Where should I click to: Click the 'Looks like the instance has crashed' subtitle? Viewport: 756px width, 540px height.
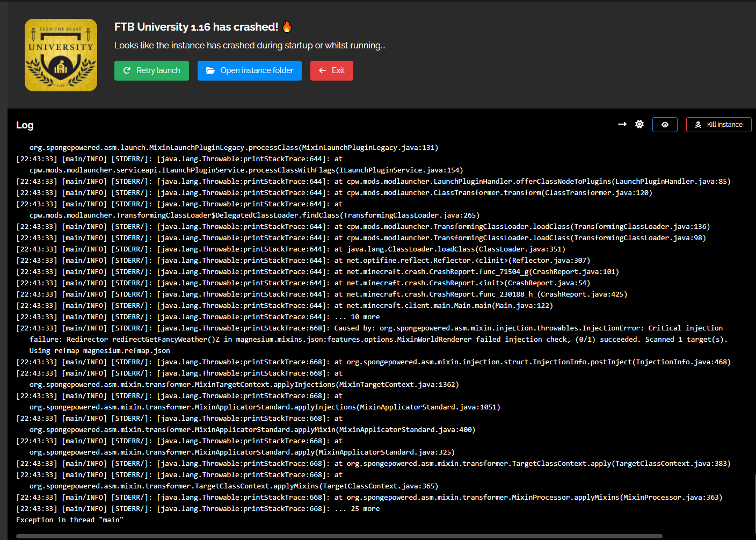[250, 46]
